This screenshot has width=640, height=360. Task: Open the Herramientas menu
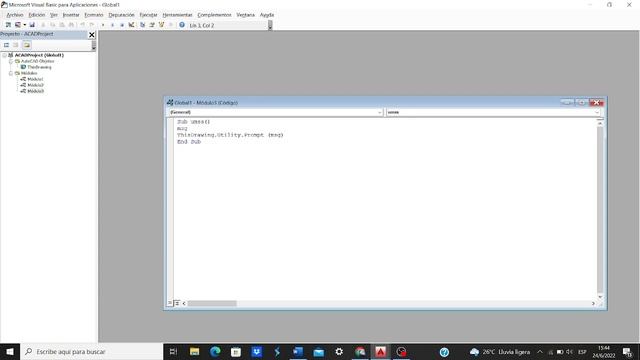click(177, 15)
